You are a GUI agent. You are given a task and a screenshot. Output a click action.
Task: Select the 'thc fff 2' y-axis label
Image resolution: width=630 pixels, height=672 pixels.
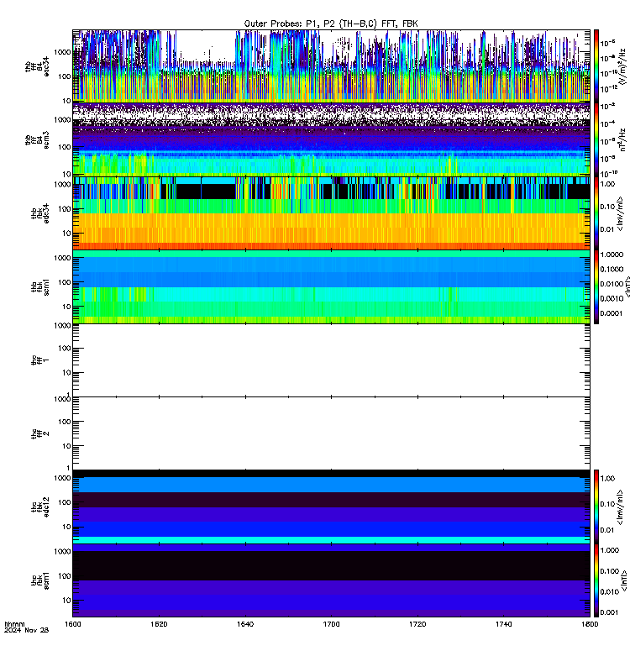[x=40, y=433]
